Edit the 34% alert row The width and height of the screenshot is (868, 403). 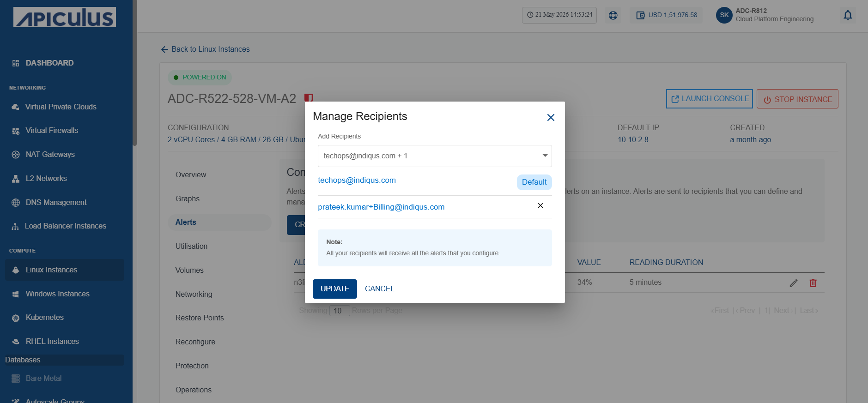(794, 283)
